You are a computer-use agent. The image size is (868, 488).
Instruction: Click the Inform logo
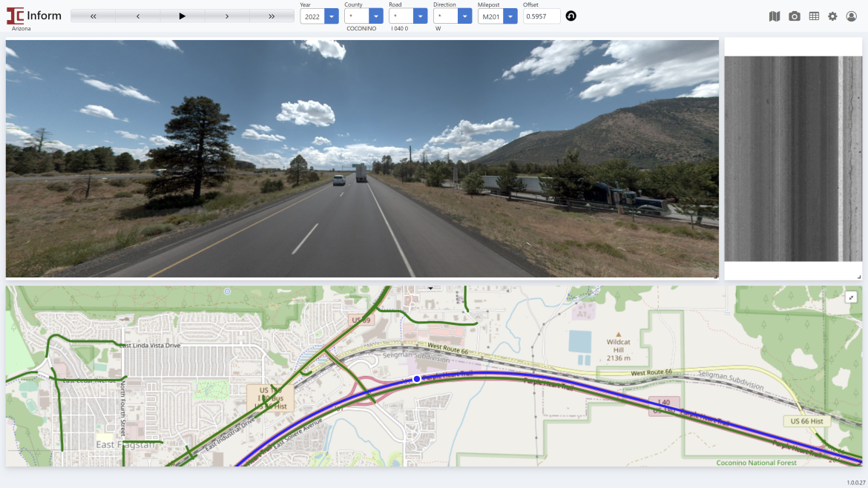click(34, 16)
